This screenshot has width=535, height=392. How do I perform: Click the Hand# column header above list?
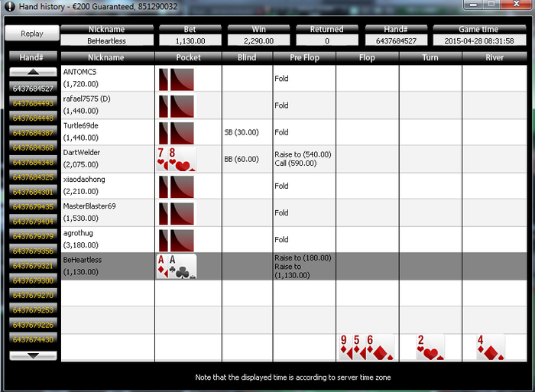tap(31, 57)
